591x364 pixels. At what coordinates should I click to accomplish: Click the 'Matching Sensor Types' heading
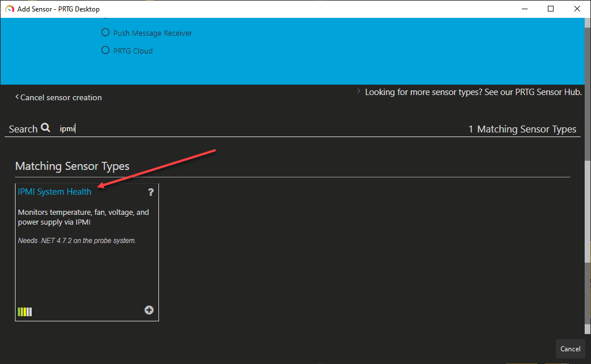(73, 166)
